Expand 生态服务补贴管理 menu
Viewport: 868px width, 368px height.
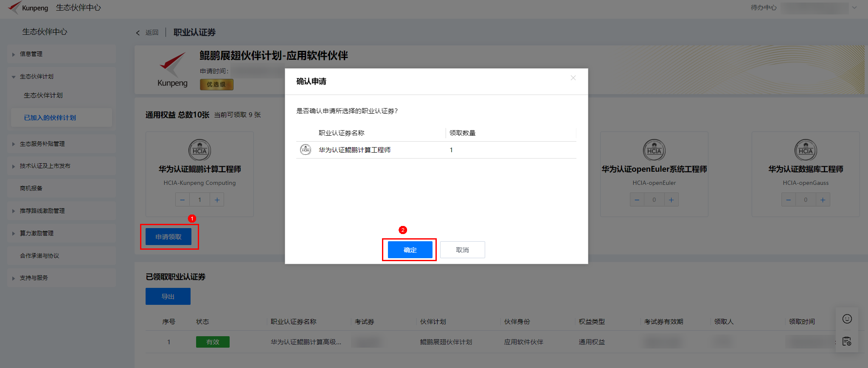[x=62, y=144]
